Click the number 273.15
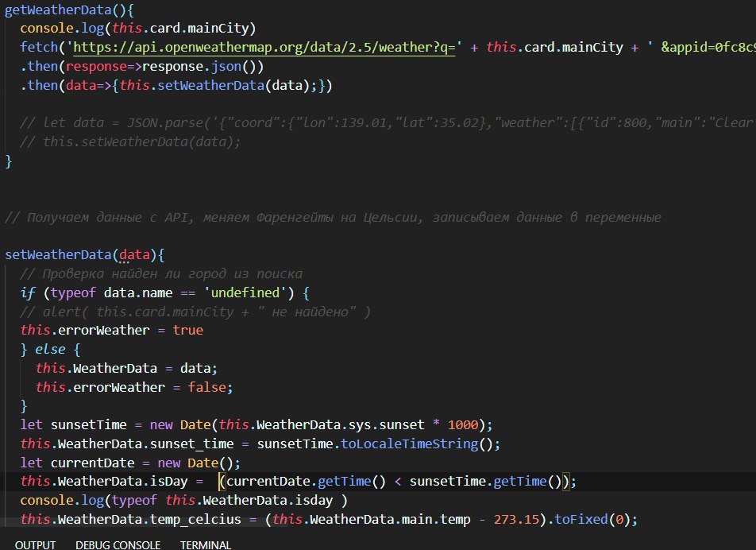 tap(516, 520)
